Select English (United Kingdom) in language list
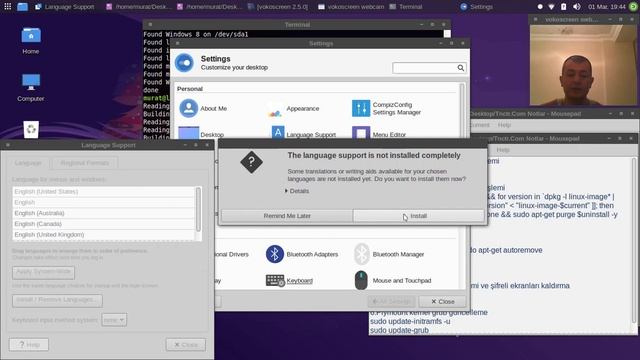Viewport: 640px width, 360px height. pyautogui.click(x=104, y=235)
